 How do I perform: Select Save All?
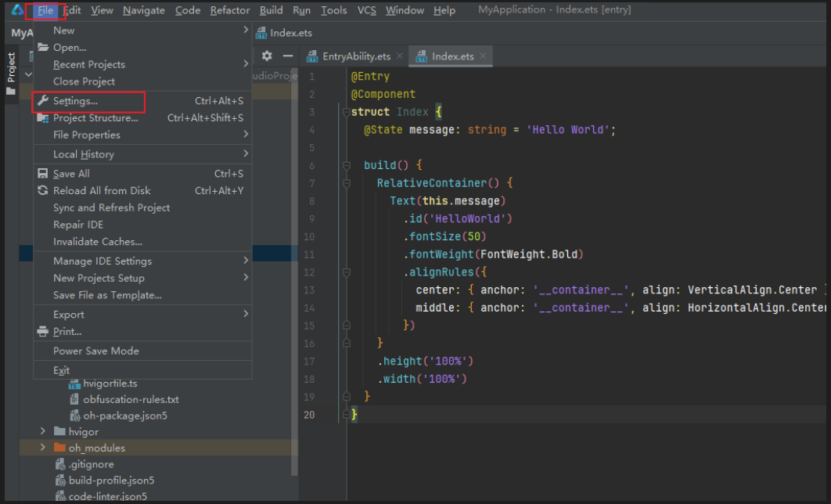[142, 174]
